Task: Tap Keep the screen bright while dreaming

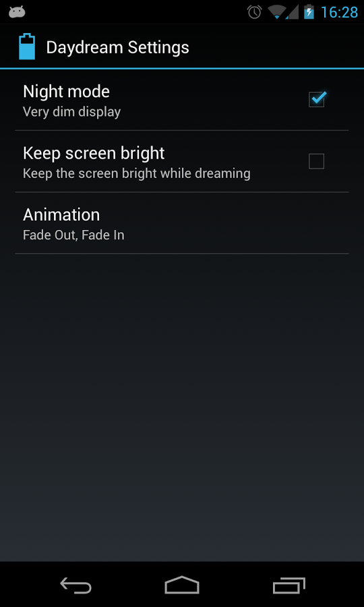Action: (137, 173)
